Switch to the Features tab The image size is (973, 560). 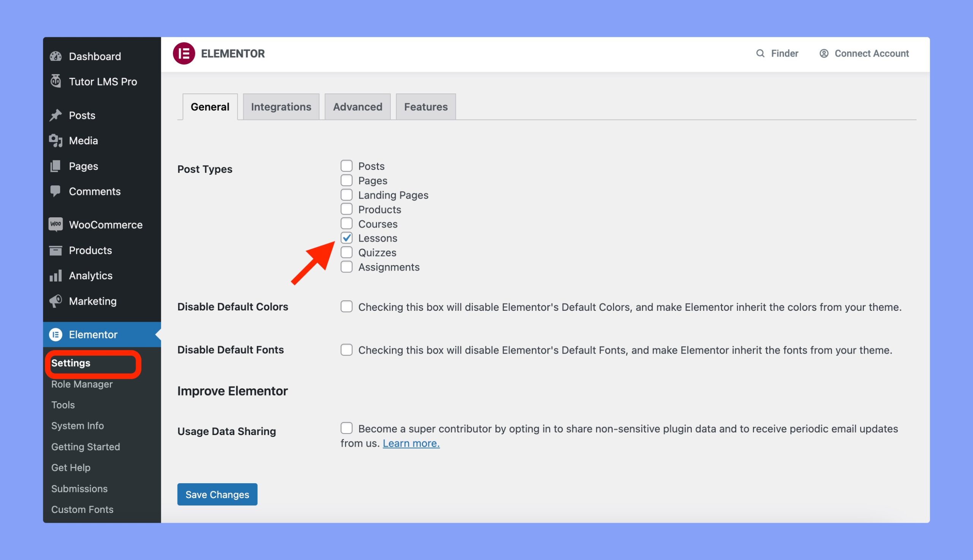coord(426,106)
